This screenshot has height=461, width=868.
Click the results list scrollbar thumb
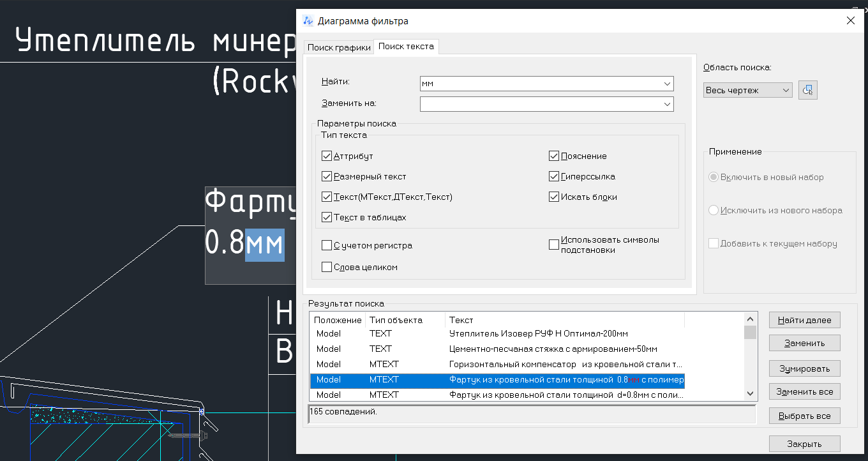(x=751, y=332)
